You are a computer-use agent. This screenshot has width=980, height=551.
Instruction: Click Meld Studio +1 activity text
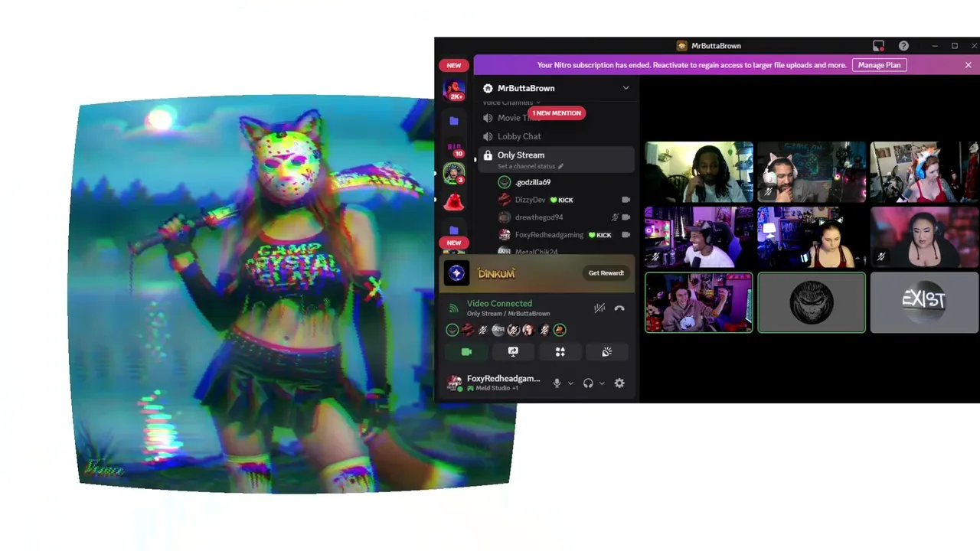pos(497,388)
